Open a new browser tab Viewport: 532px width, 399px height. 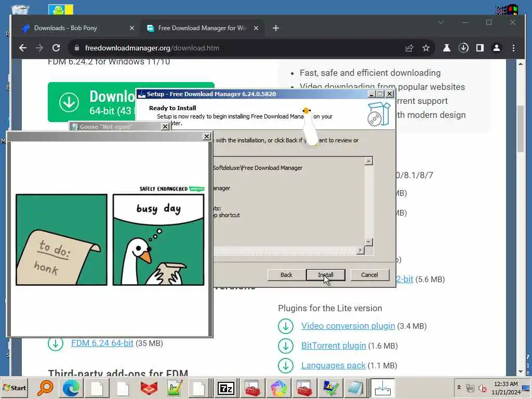point(276,28)
